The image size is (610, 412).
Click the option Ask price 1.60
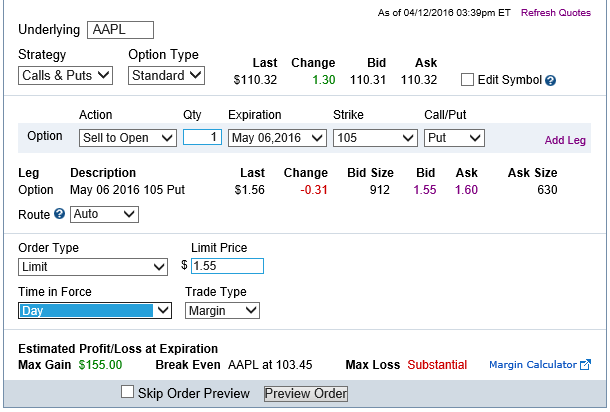pyautogui.click(x=466, y=190)
